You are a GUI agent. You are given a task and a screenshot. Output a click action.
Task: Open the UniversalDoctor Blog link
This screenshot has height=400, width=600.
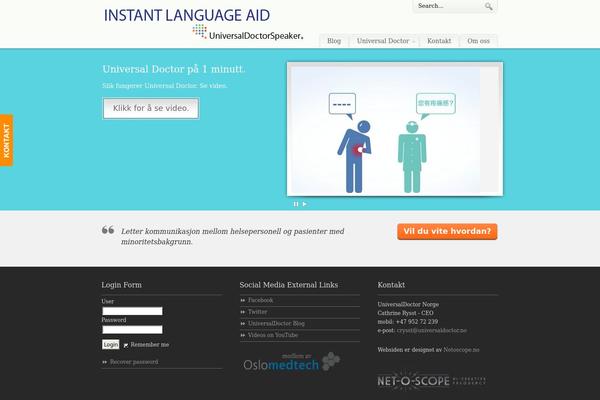coord(276,323)
